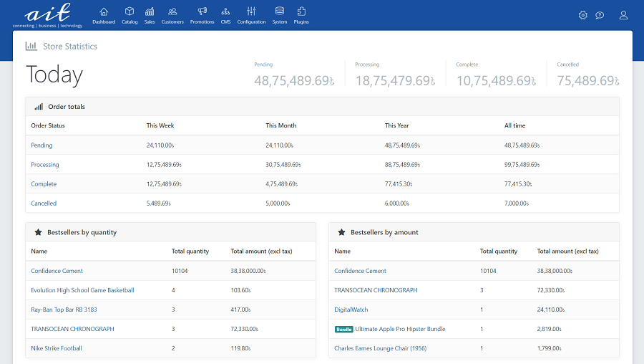Screen dimensions: 644x364
Task: Click the Promotions menu label
Action: click(x=202, y=21)
